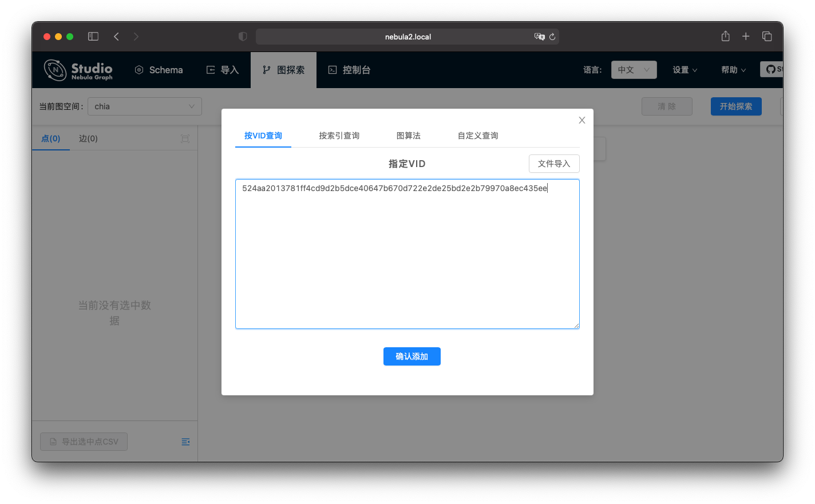Open the 导入 (Import) page

tap(223, 70)
